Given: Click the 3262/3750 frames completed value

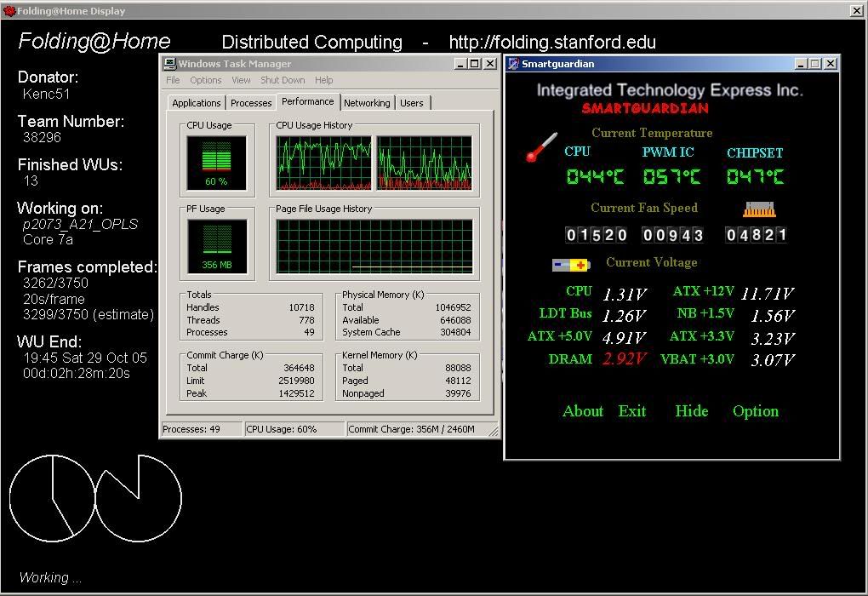Looking at the screenshot, I should tap(55, 283).
